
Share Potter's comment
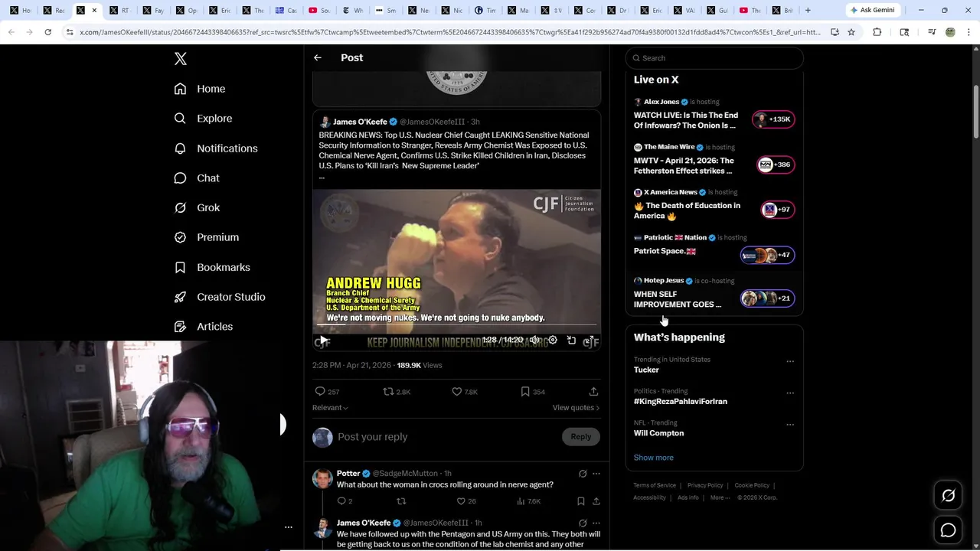point(596,501)
